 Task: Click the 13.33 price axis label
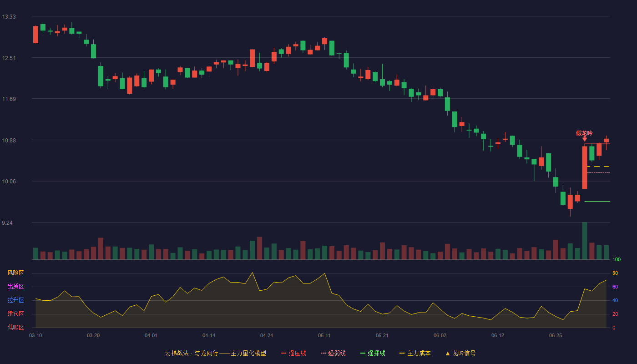pos(9,17)
